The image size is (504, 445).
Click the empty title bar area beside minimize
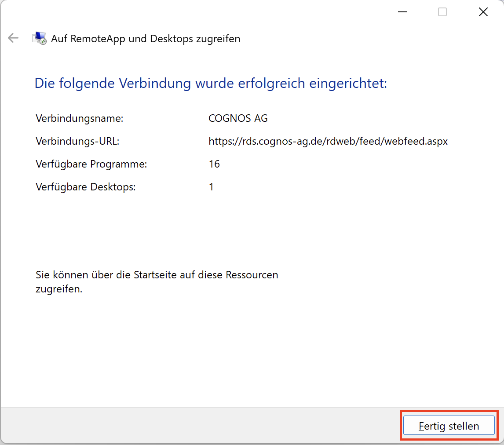pos(220,12)
